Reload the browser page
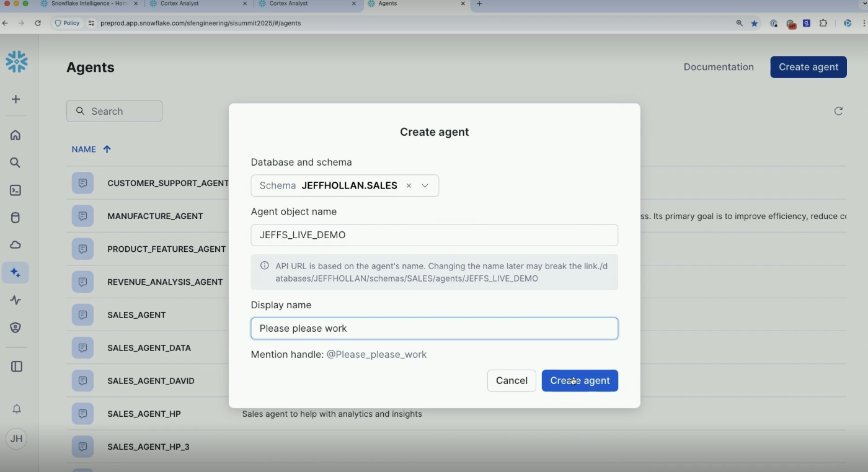 point(38,23)
